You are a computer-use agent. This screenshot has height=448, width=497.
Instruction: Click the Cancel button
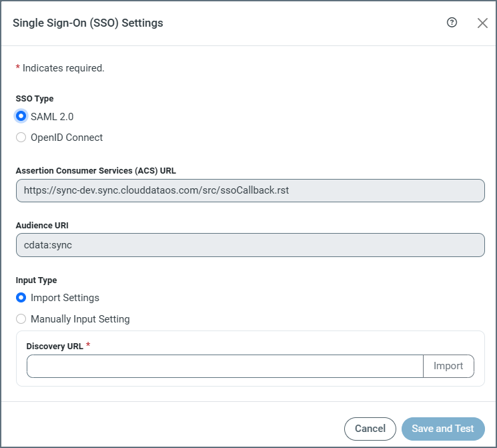pyautogui.click(x=370, y=429)
